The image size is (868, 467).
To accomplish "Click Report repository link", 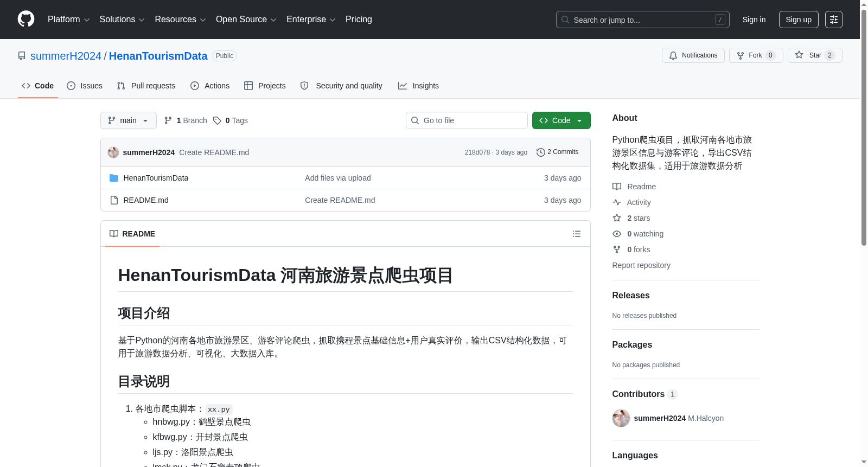I will point(641,265).
